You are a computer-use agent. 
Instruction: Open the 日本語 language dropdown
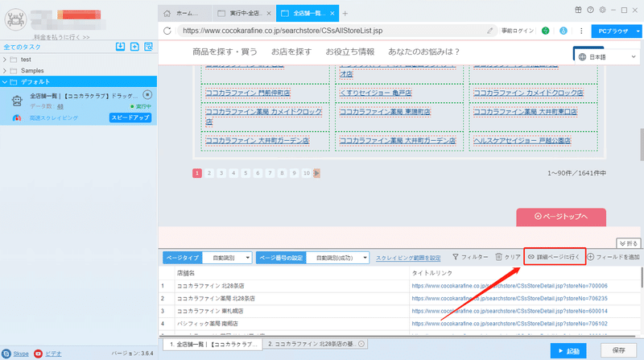coord(607,56)
